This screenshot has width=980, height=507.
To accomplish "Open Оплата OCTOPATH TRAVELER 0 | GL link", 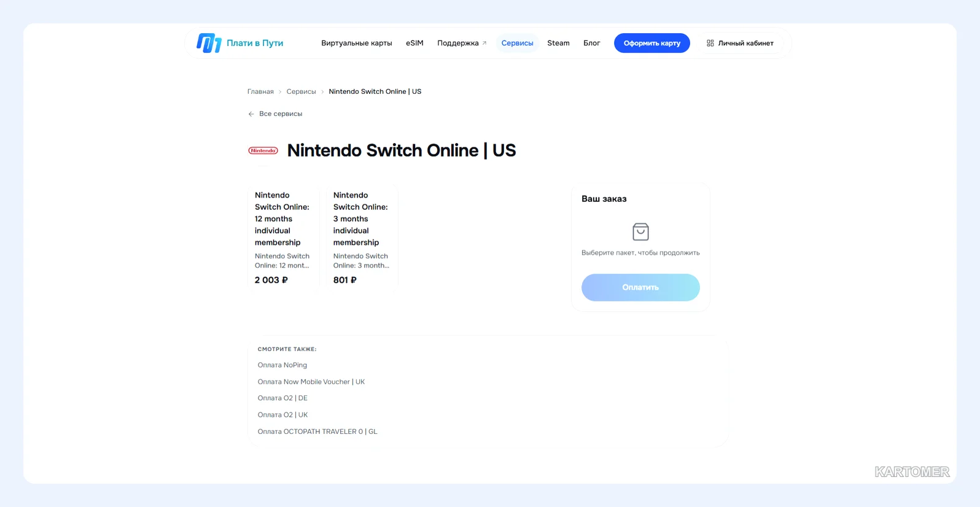I will coord(317,432).
